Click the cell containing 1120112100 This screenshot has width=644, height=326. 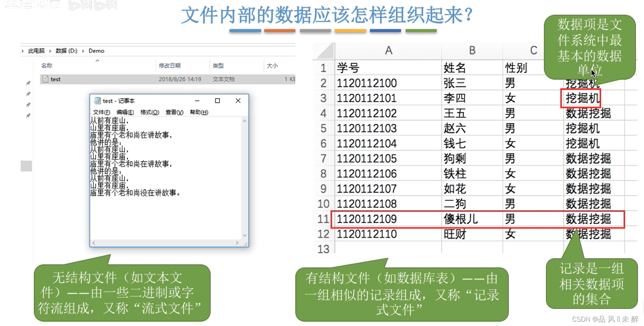(388, 83)
